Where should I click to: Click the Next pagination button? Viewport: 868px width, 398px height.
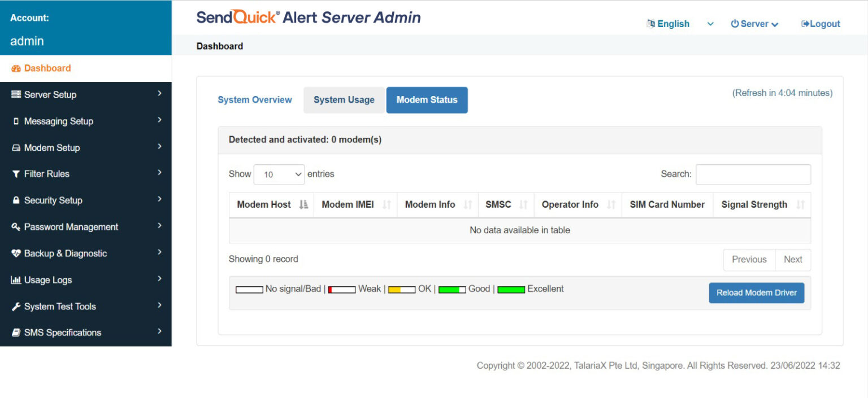point(793,260)
